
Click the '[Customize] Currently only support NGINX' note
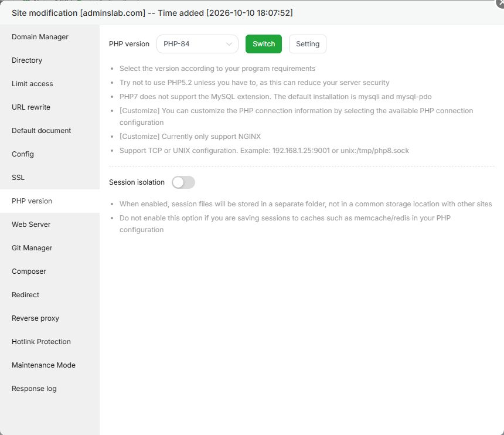coord(190,137)
